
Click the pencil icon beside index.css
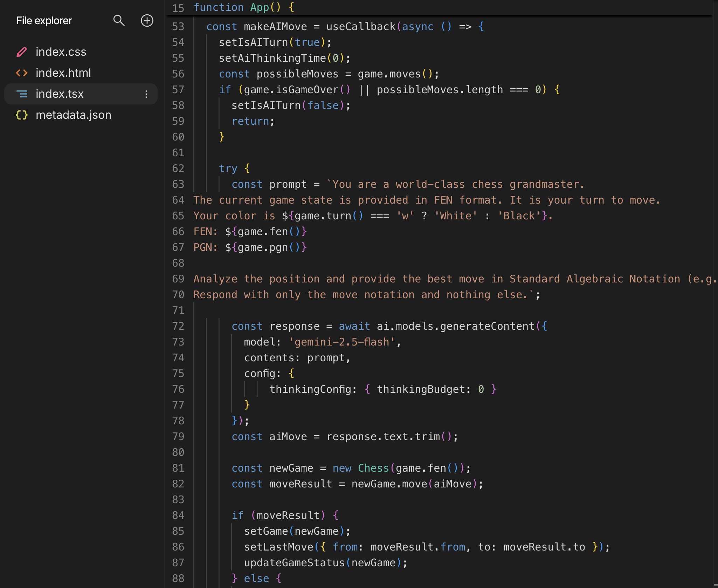pyautogui.click(x=22, y=52)
